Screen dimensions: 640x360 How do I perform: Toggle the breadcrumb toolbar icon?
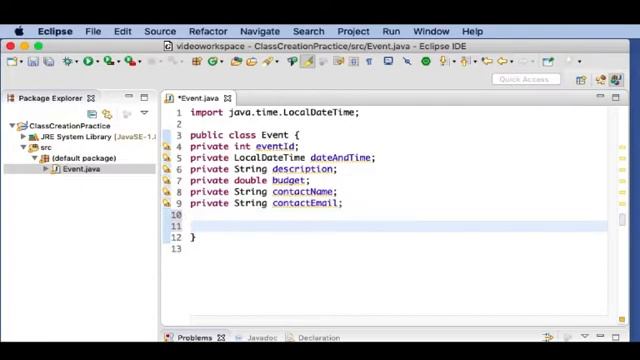point(292,61)
